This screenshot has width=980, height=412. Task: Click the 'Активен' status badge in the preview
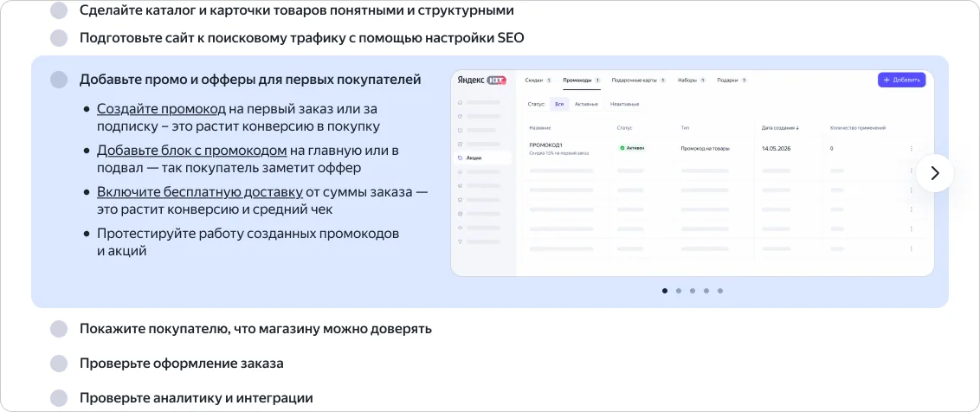click(632, 148)
